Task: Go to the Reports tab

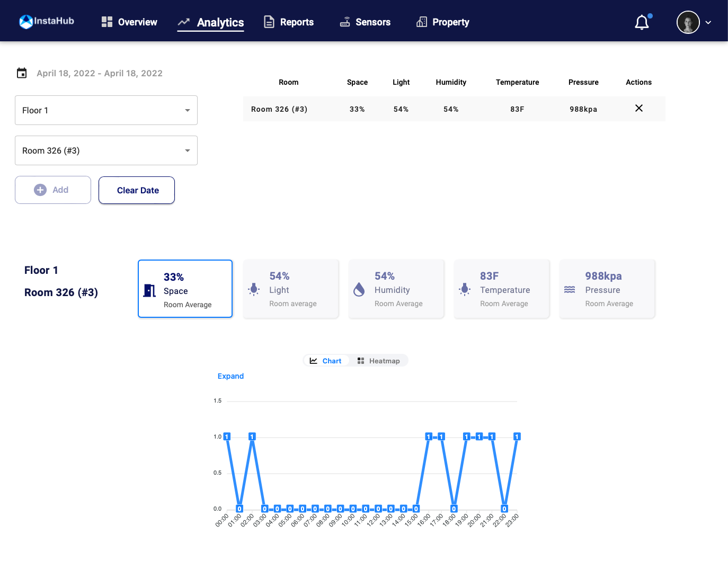Action: (289, 22)
